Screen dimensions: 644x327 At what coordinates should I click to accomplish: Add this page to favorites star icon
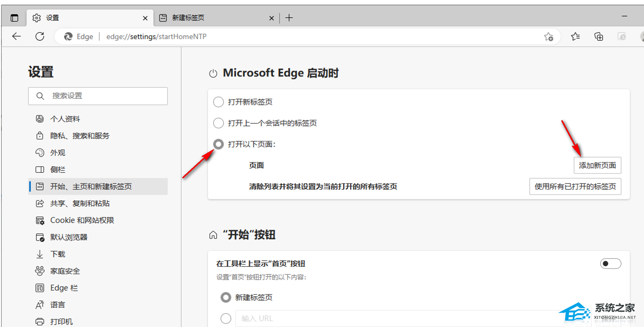click(549, 36)
